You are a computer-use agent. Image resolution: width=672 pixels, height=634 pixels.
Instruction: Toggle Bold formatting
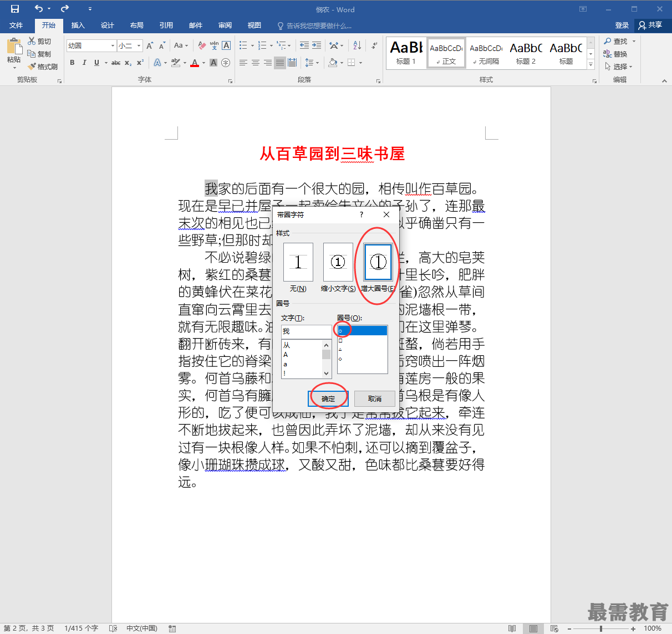(x=72, y=63)
